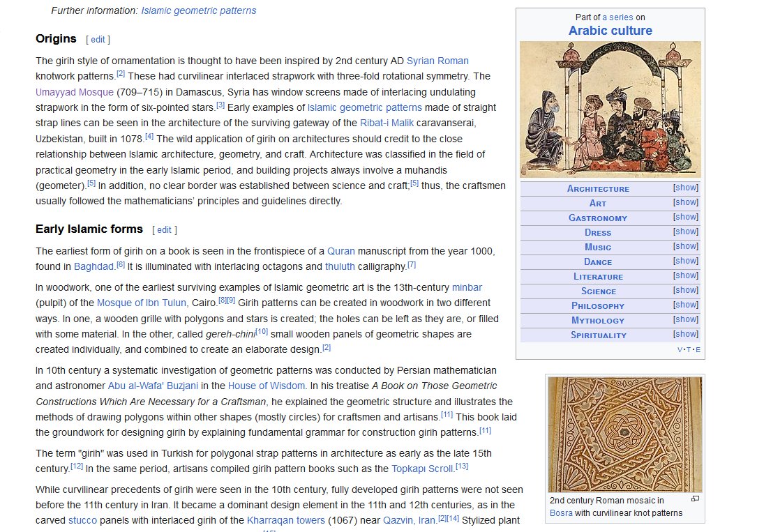Image resolution: width=757 pixels, height=532 pixels.
Task: Open the Arabic culture title link
Action: pyautogui.click(x=610, y=31)
